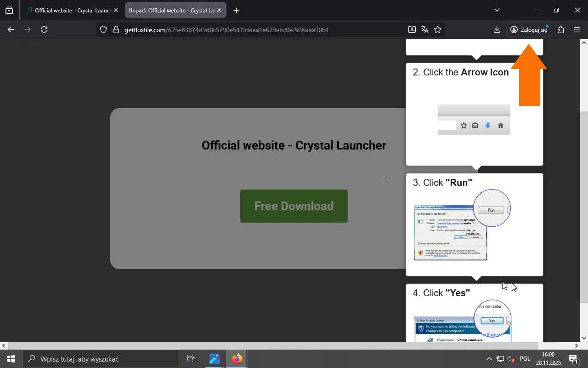Click the scroll-up arrow of vertical scrollbar
Image resolution: width=588 pixels, height=368 pixels.
[584, 43]
